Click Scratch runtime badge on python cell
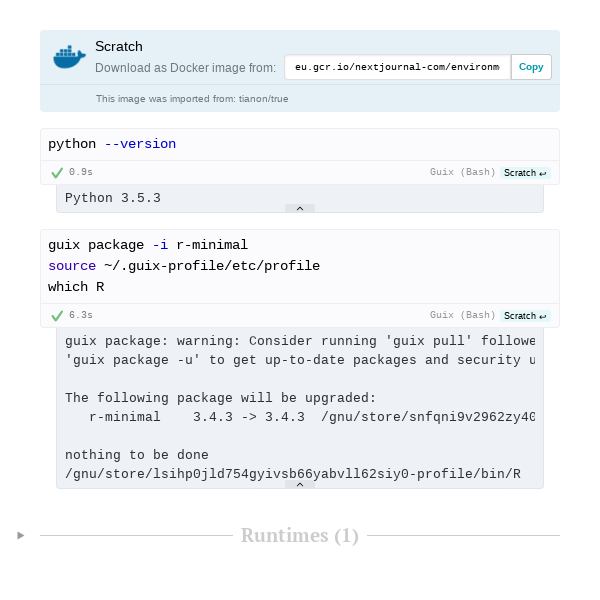 point(525,172)
